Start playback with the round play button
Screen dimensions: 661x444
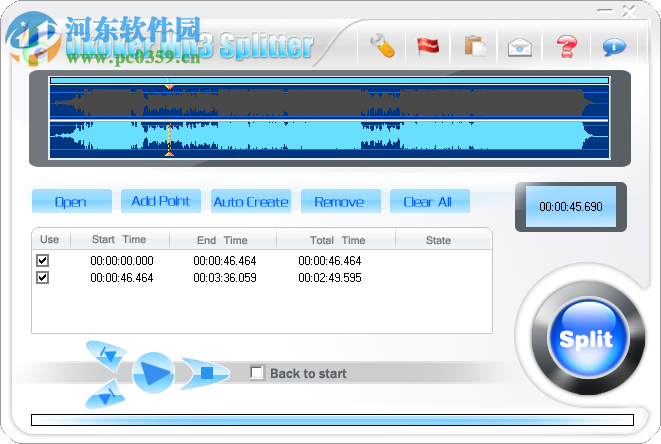(x=153, y=373)
